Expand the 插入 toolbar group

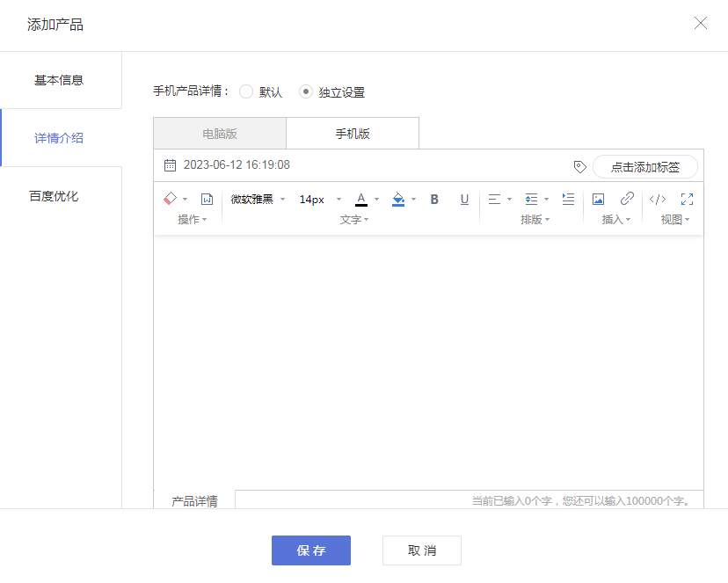pyautogui.click(x=616, y=220)
